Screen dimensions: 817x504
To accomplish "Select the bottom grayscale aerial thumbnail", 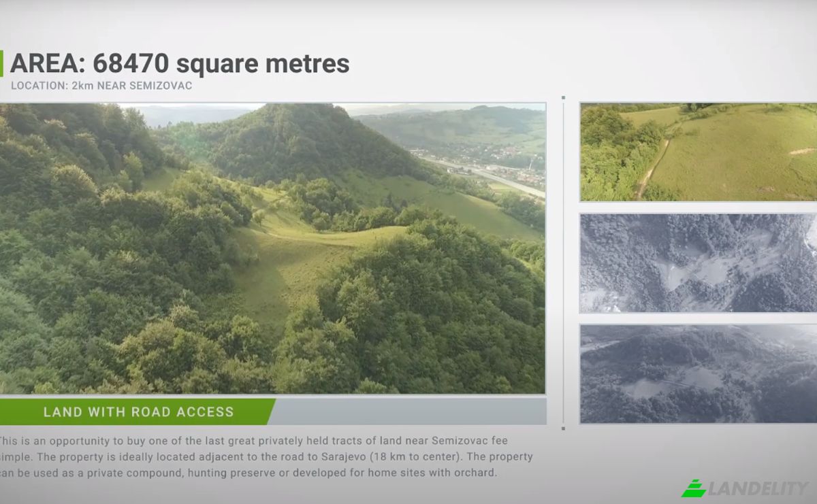I will point(699,374).
